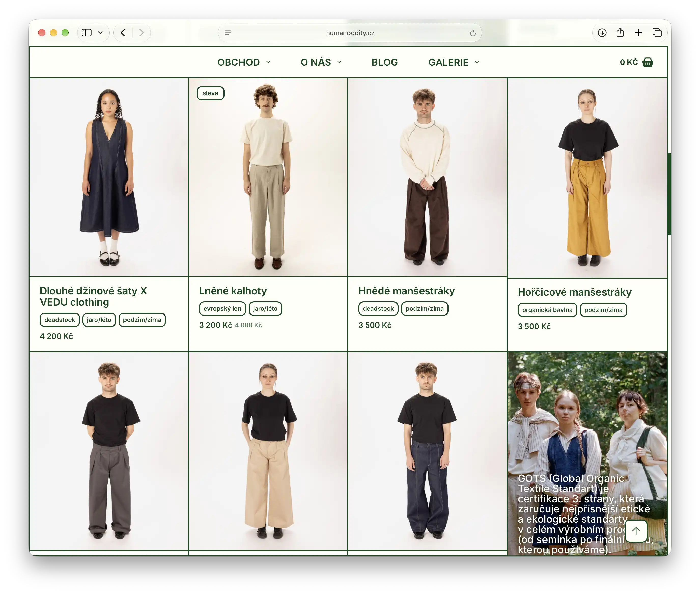Open the shopping basket icon
The image size is (700, 594).
(648, 62)
